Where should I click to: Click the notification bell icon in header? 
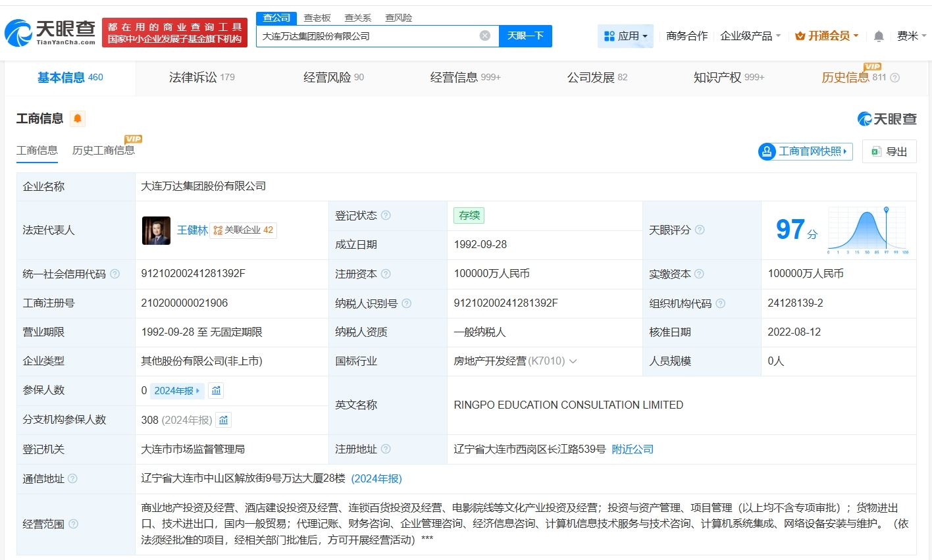tap(878, 36)
